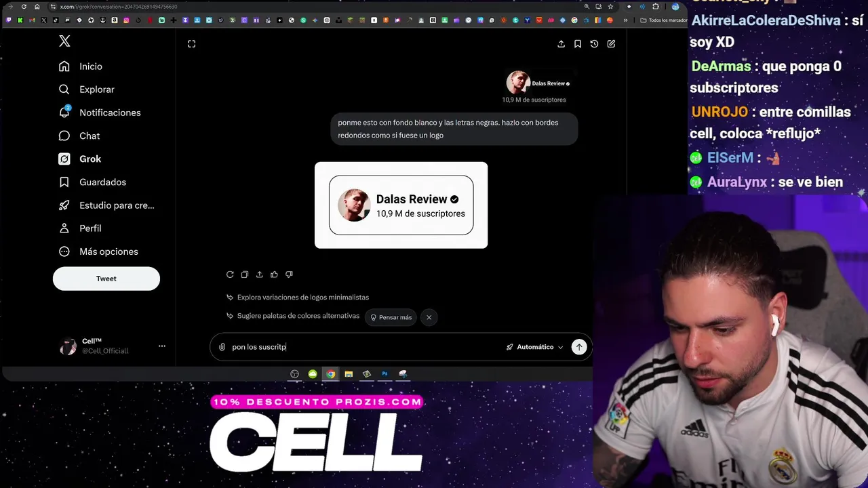Image resolution: width=868 pixels, height=488 pixels.
Task: Share the Grok conversation via top icon
Action: tap(561, 44)
